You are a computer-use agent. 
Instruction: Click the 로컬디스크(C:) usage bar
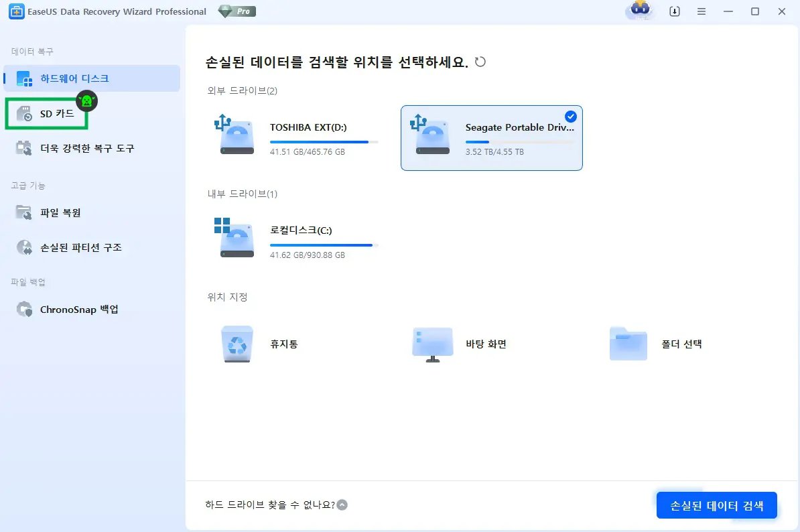coord(324,245)
